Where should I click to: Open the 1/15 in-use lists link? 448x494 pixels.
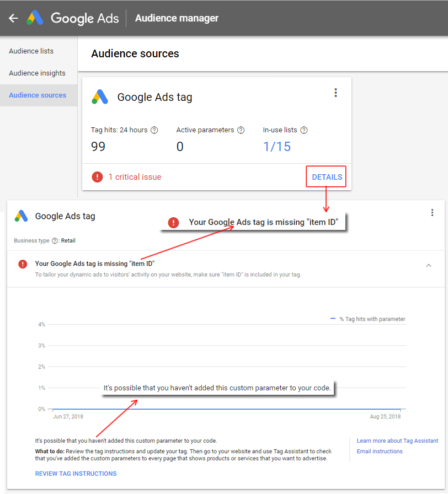pos(277,147)
